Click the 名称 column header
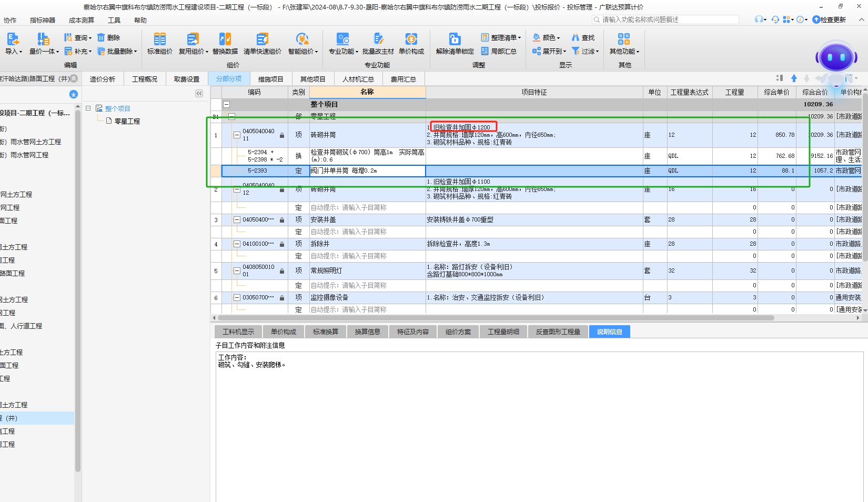868x502 pixels. pos(367,92)
